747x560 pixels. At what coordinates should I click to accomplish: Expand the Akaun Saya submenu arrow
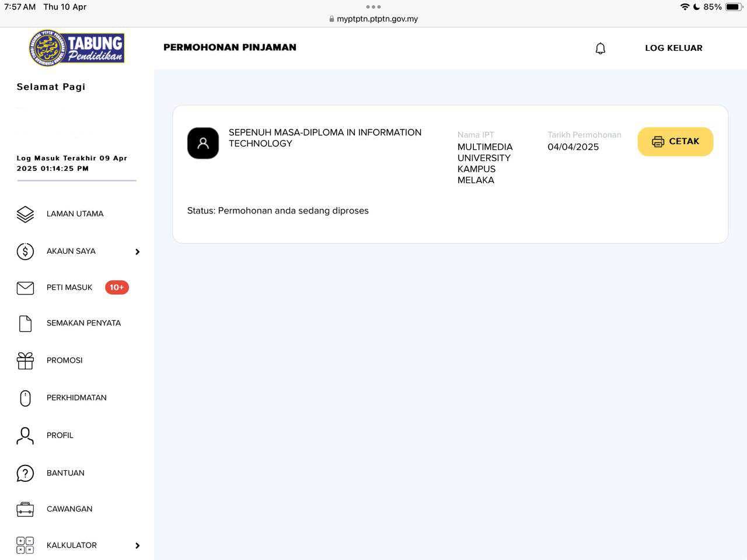pyautogui.click(x=138, y=252)
